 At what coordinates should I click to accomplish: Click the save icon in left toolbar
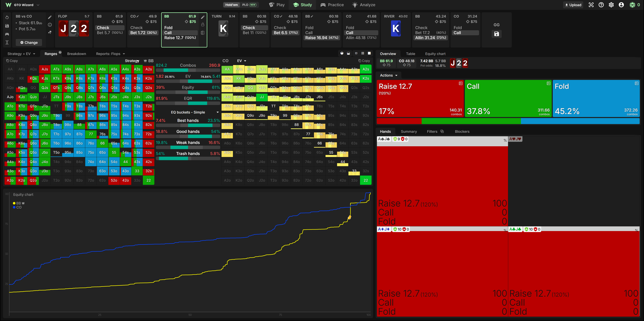coord(7,26)
